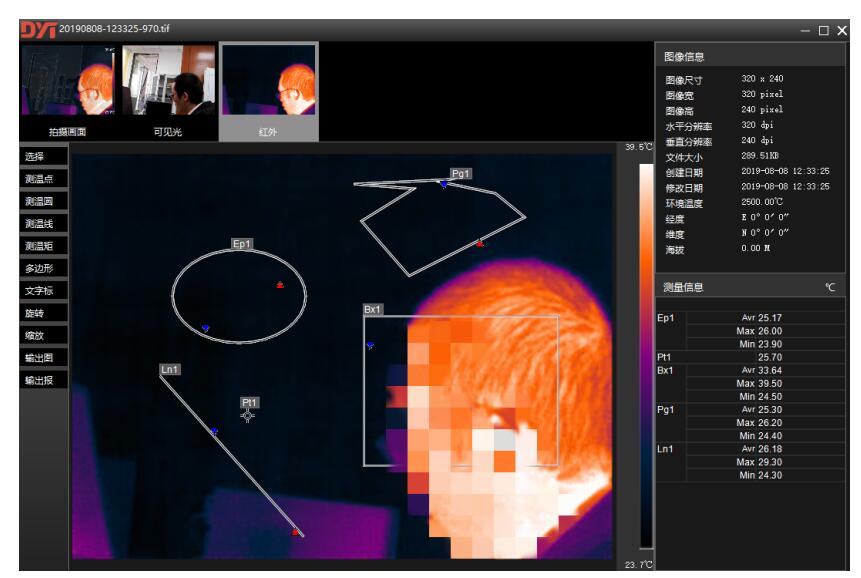Image resolution: width=861 pixels, height=578 pixels.
Task: Click the red max-temperature marker inside ellipse Ep1
Action: coord(280,285)
